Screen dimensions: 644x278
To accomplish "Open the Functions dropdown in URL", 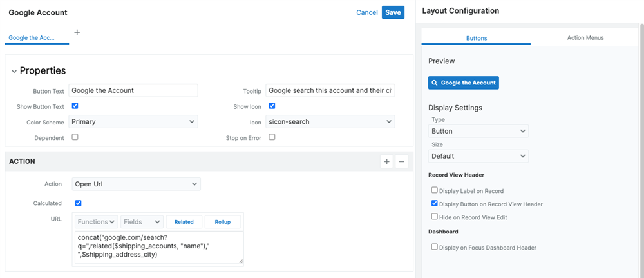I will point(97,222).
